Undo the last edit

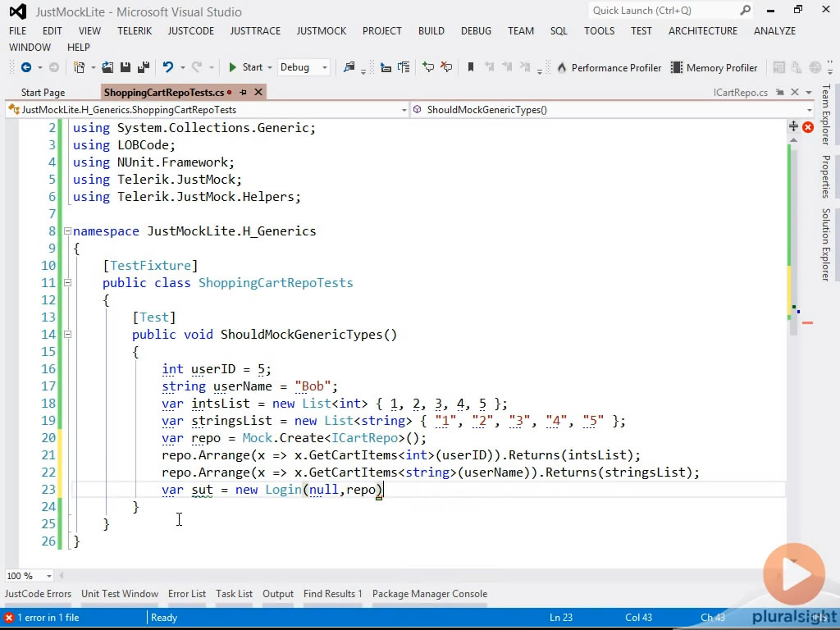point(168,67)
